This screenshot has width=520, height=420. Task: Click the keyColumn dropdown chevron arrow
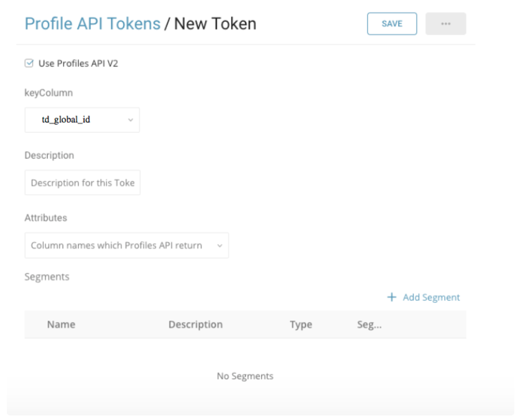[130, 120]
